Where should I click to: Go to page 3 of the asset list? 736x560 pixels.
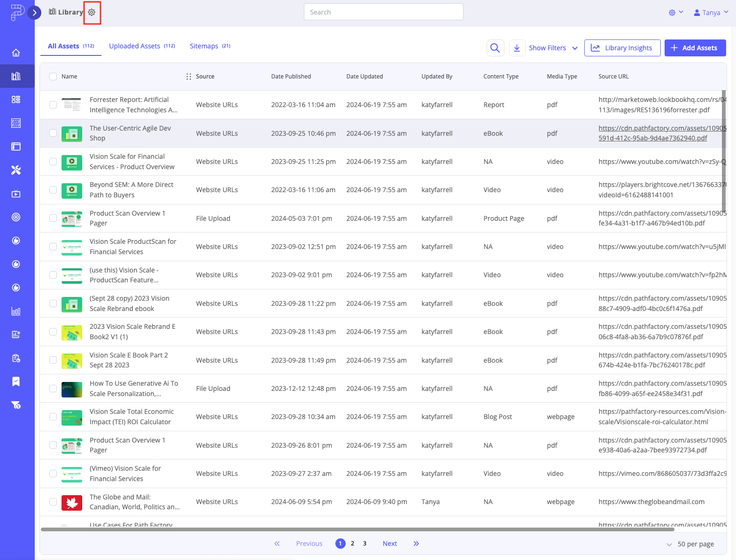tap(364, 543)
